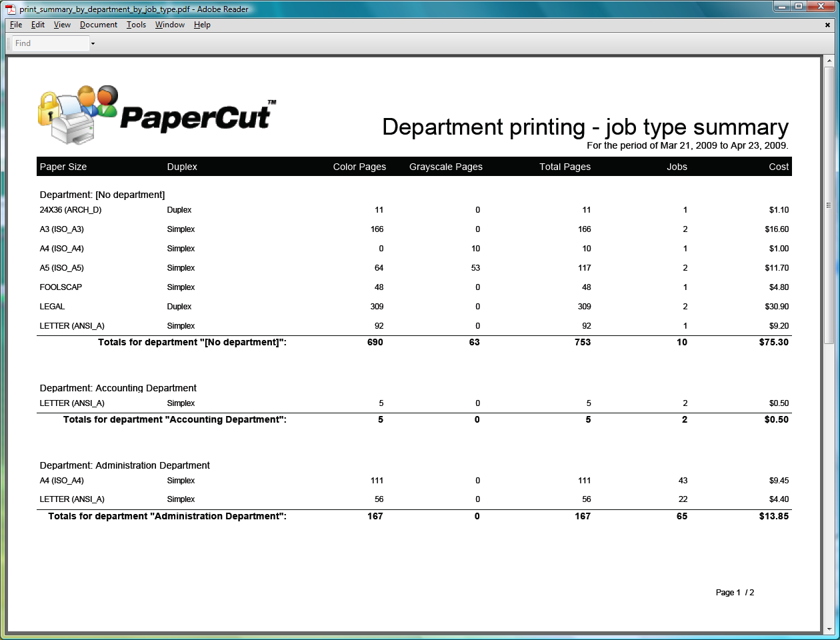Open the Tools menu
Image resolution: width=840 pixels, height=640 pixels.
(x=136, y=25)
